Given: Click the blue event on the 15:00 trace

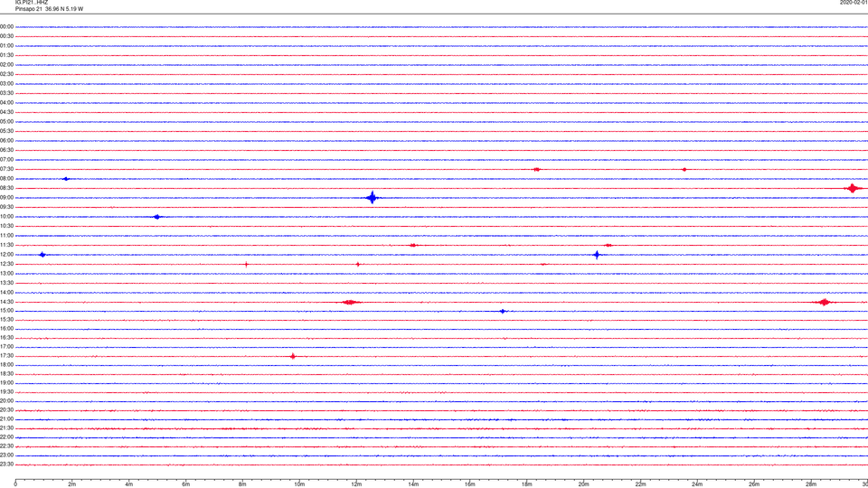Looking at the screenshot, I should tap(503, 312).
